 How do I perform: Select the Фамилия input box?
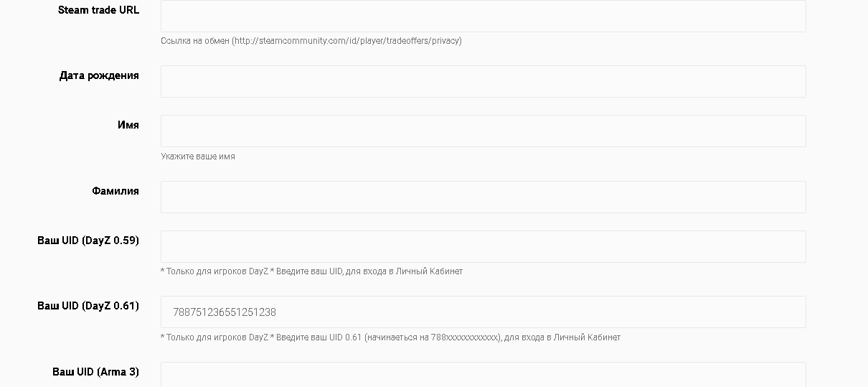pyautogui.click(x=483, y=197)
